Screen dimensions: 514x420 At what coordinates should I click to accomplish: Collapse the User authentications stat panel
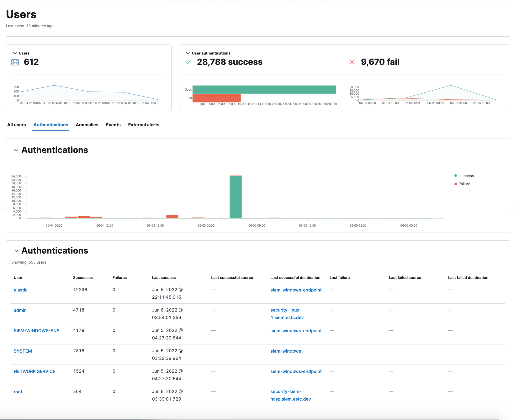coord(188,53)
